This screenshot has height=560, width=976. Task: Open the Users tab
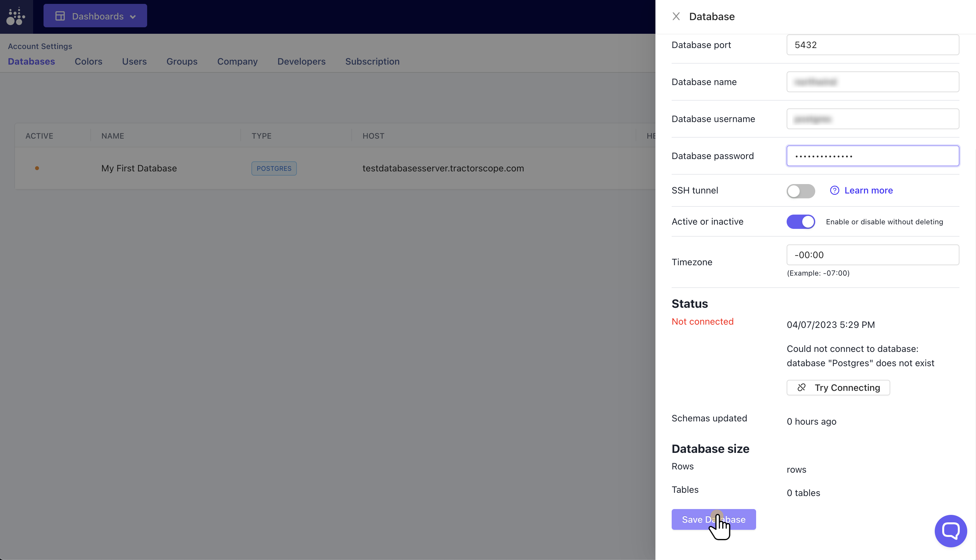click(x=134, y=62)
